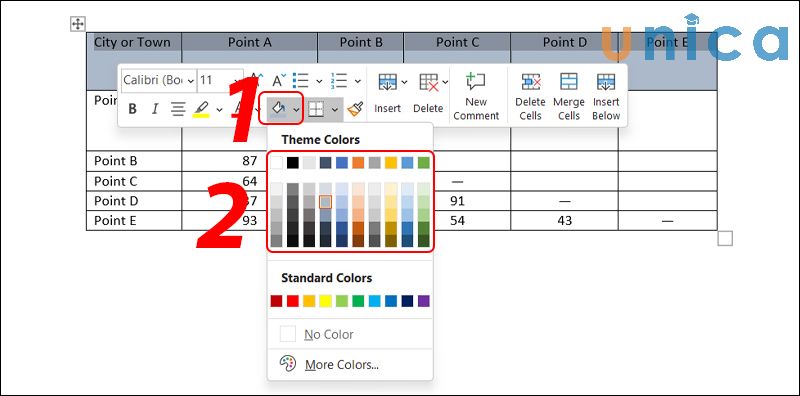Click the Insert table rows icon
Image resolution: width=800 pixels, height=396 pixels.
coord(387,82)
